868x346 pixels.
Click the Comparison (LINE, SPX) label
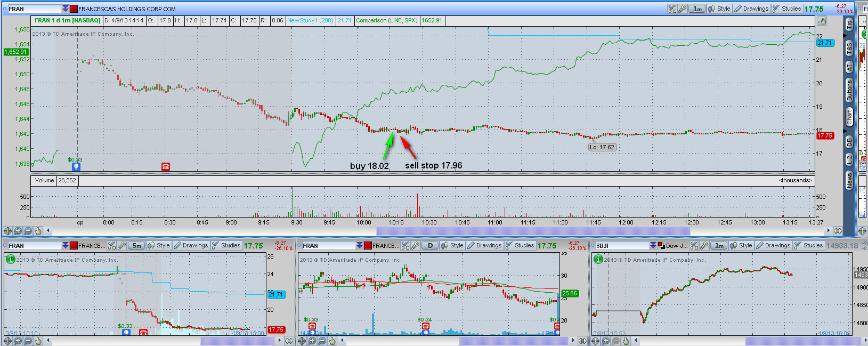[x=387, y=21]
